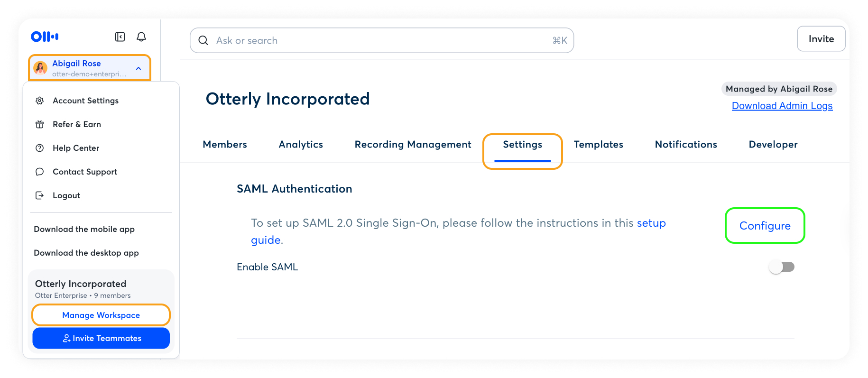Click Abigail Rose's profile avatar
This screenshot has width=868, height=378.
pos(40,68)
